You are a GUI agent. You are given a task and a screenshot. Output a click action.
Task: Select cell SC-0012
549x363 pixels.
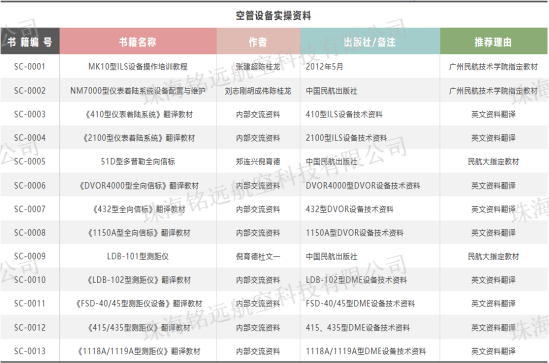pos(30,327)
